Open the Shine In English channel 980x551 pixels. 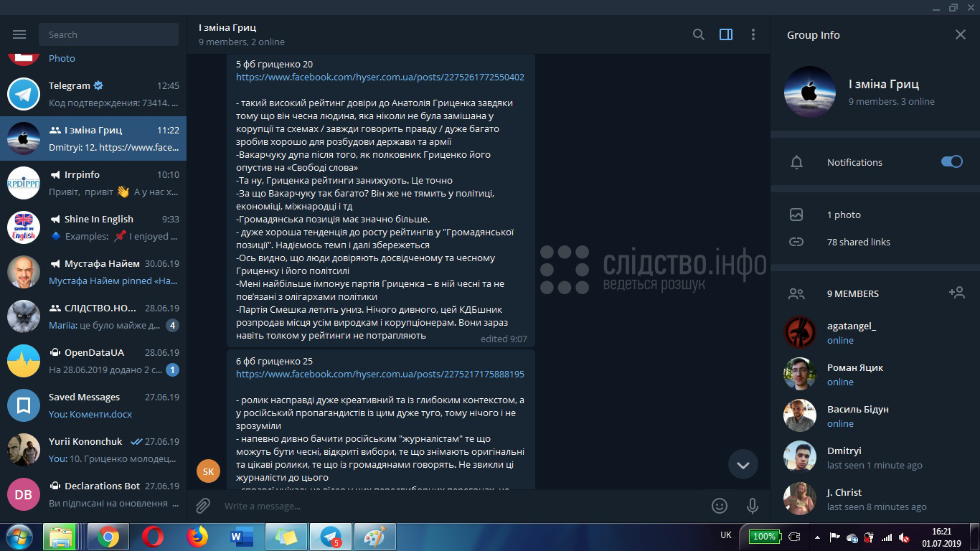[93, 227]
